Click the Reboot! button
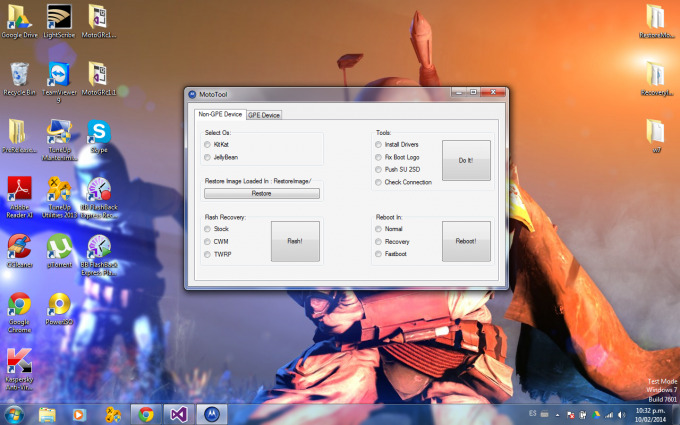 (466, 241)
